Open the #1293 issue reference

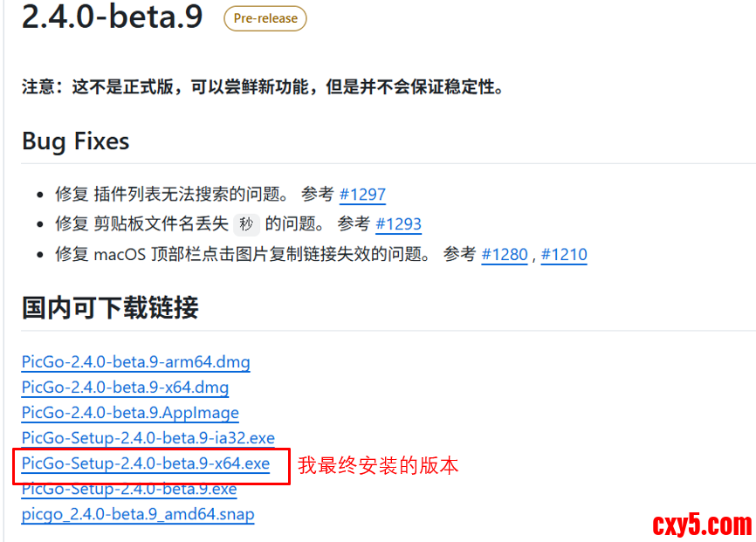(398, 223)
